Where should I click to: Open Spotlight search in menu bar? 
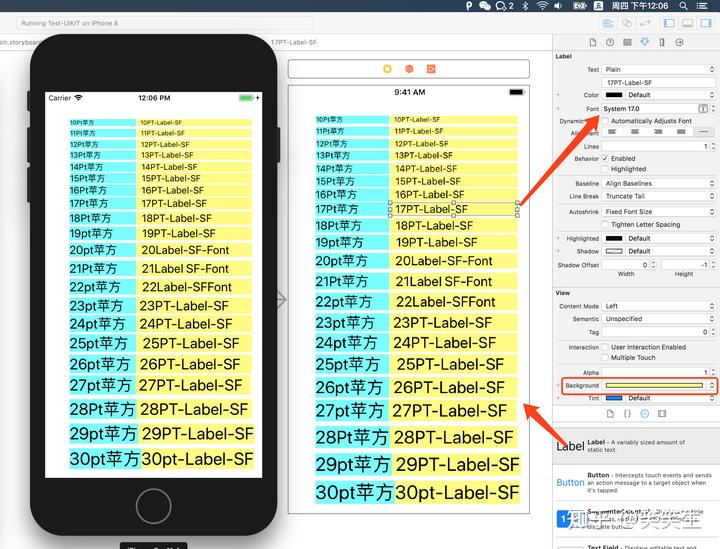(684, 6)
